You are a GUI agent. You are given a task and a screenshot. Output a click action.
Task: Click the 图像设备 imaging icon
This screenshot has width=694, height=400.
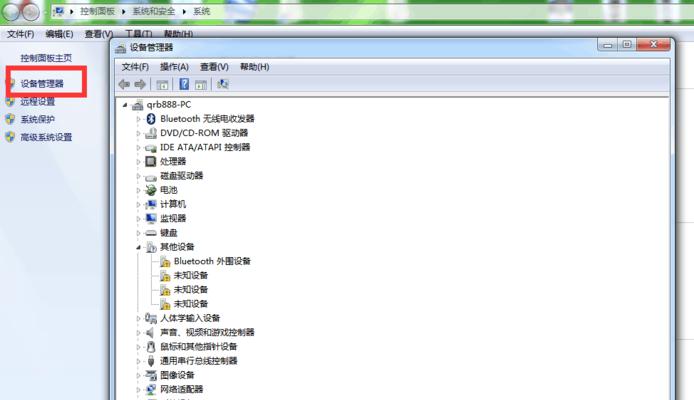(151, 375)
